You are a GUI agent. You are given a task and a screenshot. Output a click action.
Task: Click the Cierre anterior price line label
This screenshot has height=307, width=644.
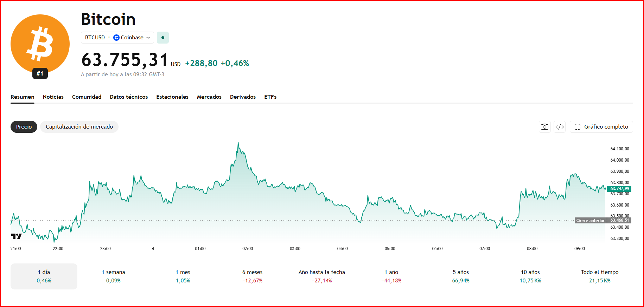(x=590, y=221)
